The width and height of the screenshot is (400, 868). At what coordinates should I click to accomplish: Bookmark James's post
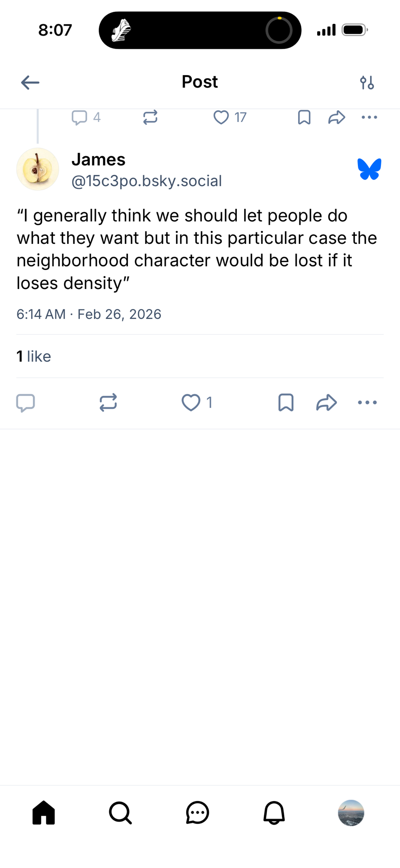point(286,403)
